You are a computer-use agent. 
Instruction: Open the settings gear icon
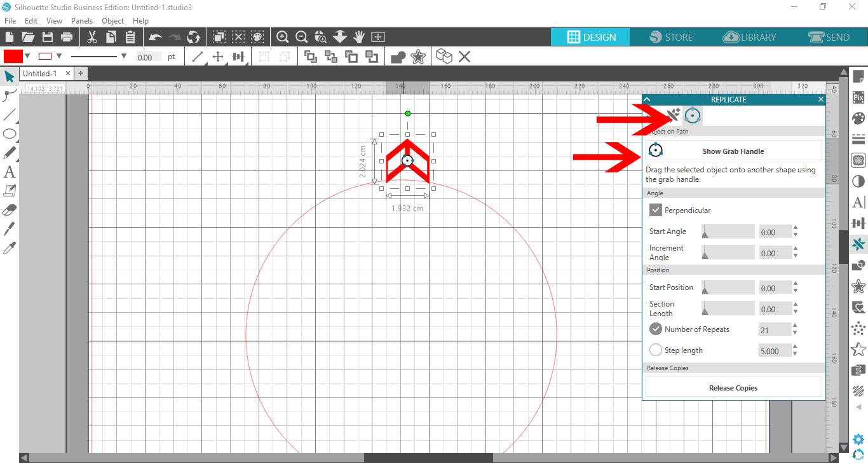(858, 439)
